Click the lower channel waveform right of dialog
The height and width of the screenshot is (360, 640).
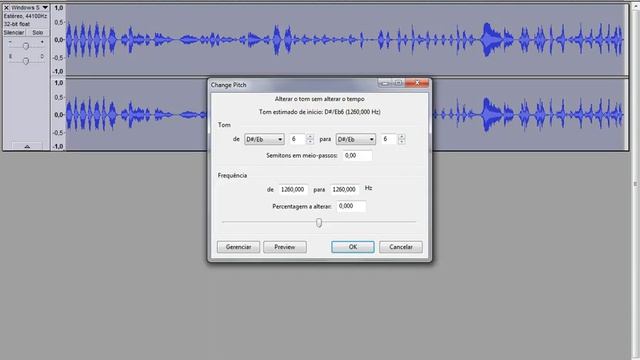(529, 115)
